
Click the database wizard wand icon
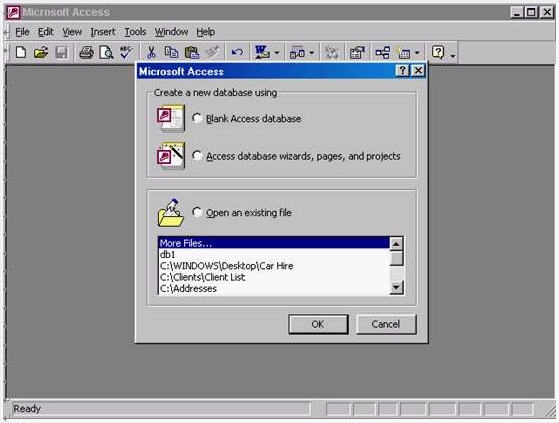pyautogui.click(x=171, y=155)
